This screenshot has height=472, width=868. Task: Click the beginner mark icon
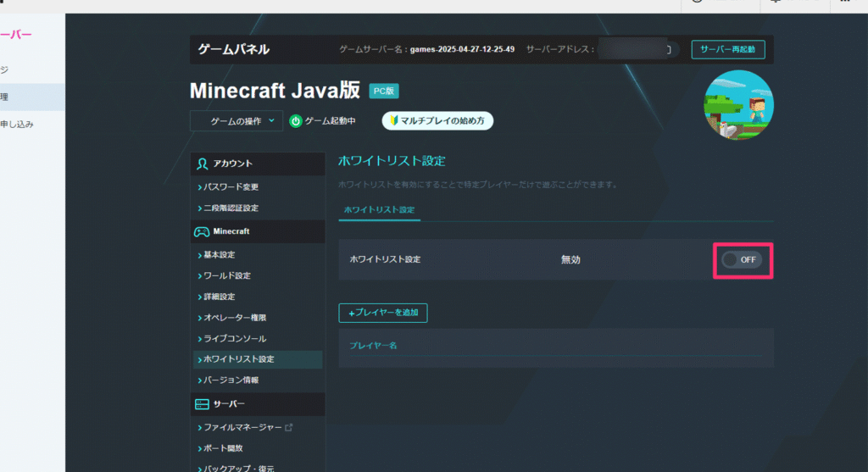(x=393, y=120)
